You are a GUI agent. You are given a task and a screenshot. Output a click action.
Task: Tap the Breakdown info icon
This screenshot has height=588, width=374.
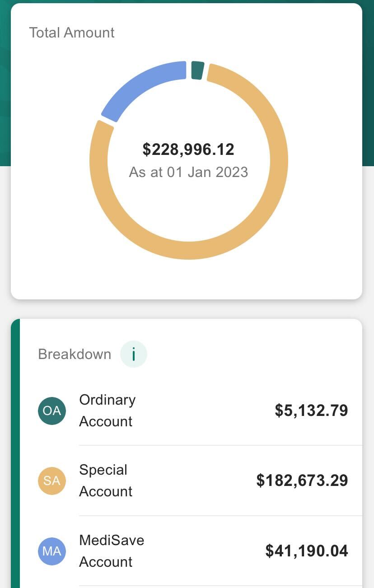[134, 354]
